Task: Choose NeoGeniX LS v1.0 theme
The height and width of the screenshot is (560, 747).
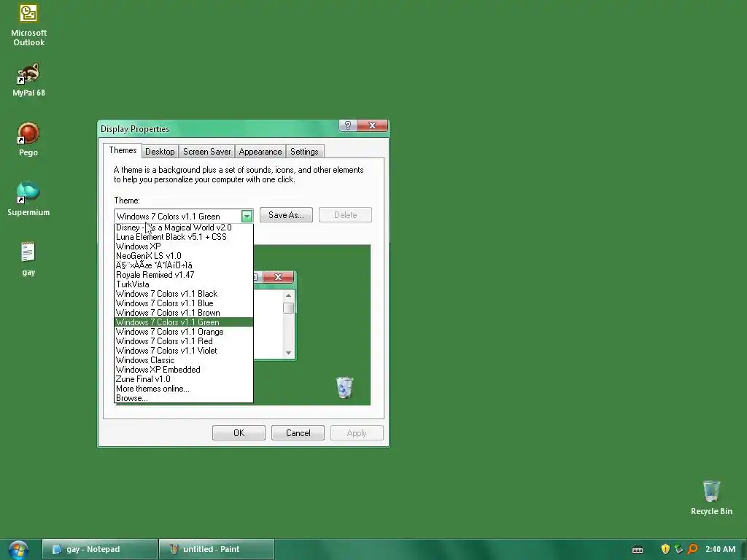Action: coord(183,256)
